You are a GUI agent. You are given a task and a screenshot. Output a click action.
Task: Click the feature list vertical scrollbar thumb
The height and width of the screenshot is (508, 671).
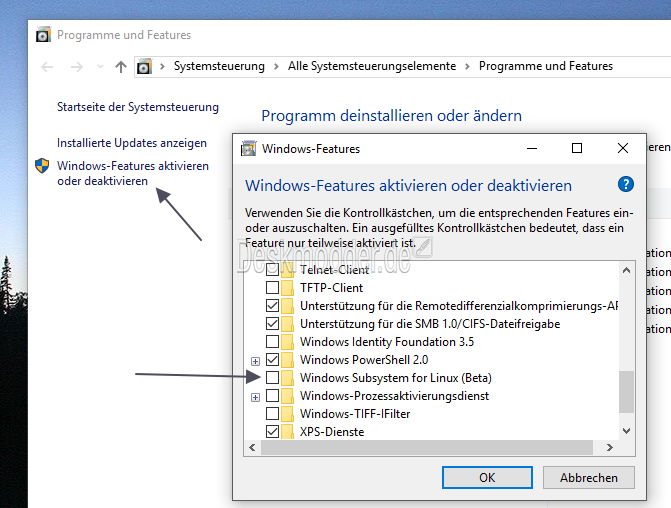tap(626, 392)
